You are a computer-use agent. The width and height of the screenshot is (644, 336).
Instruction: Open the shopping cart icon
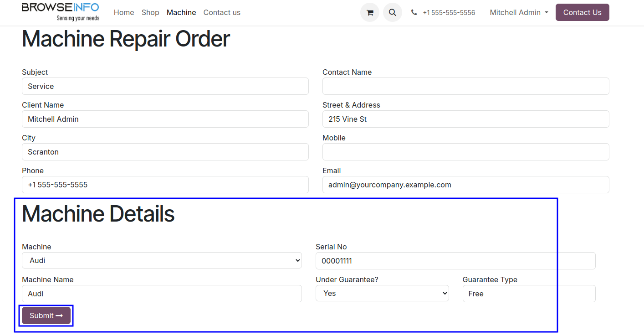(369, 13)
